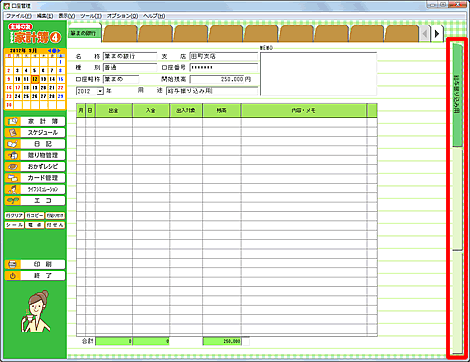The image size is (470, 362).
Task: Click the 行コピー row copy button
Action: (x=35, y=216)
